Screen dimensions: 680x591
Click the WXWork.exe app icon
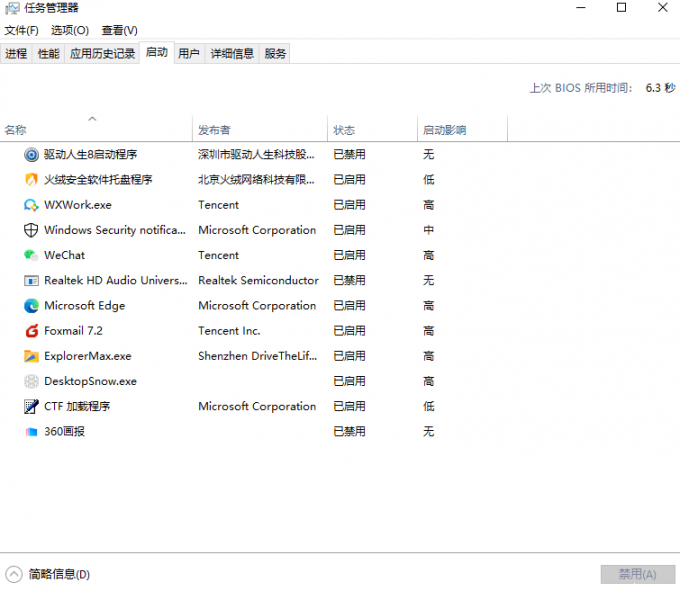coord(31,205)
